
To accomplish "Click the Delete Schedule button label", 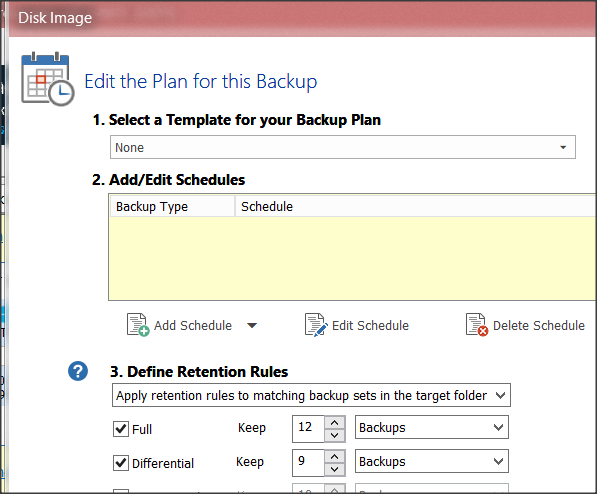I will coord(539,326).
